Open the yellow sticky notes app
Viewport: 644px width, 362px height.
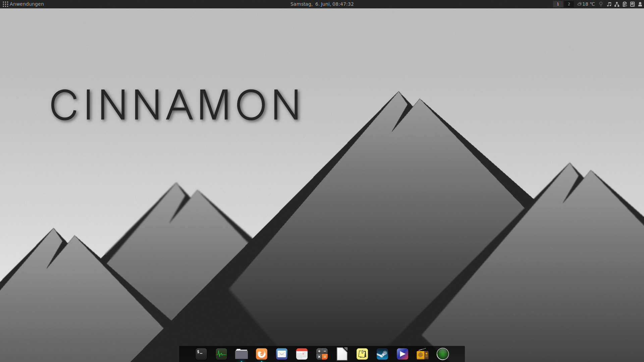pyautogui.click(x=362, y=354)
